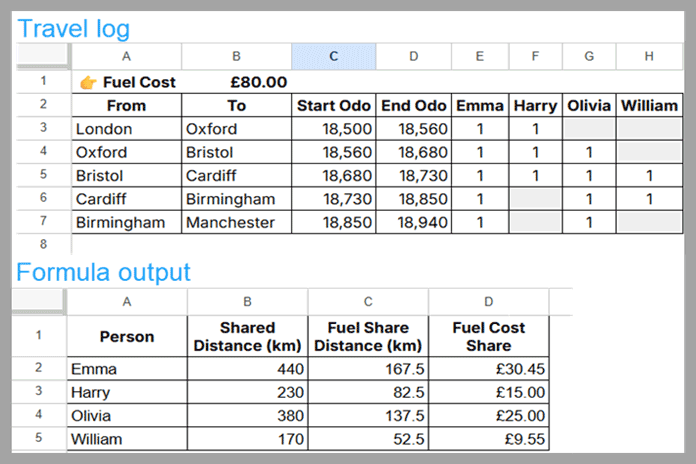
Task: Click the 'From' heading cell
Action: coord(127,106)
